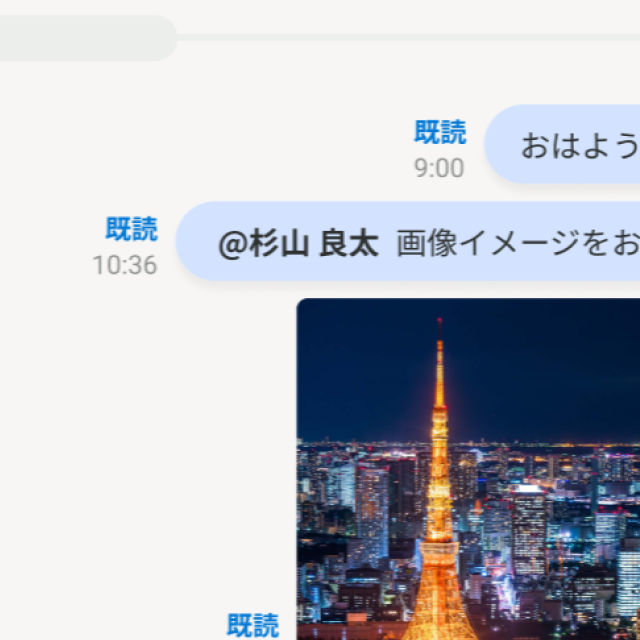Click the 読 character in the 9:00 read receipt

(x=453, y=132)
